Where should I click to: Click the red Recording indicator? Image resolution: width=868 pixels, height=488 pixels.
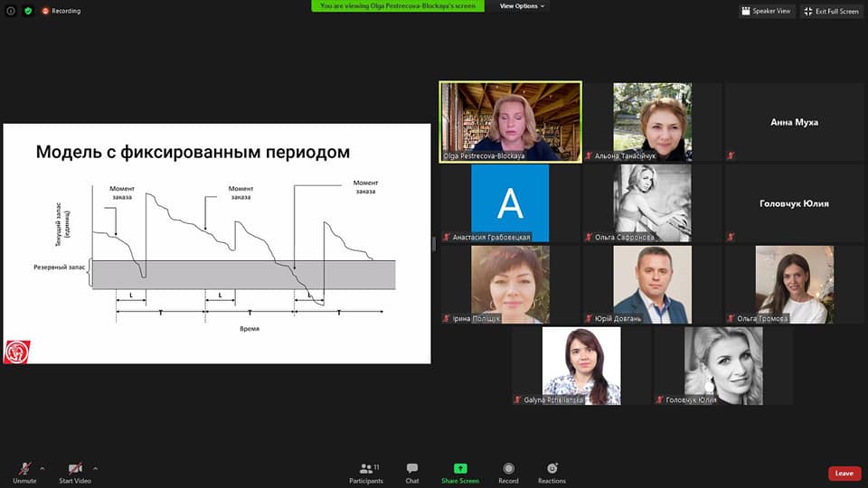point(61,11)
